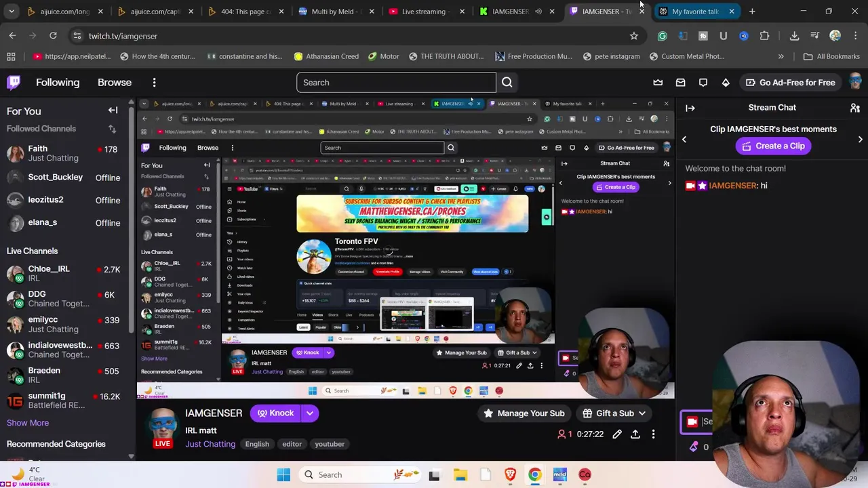Open All Bookmarks folder
This screenshot has height=488, width=868.
pyautogui.click(x=831, y=56)
